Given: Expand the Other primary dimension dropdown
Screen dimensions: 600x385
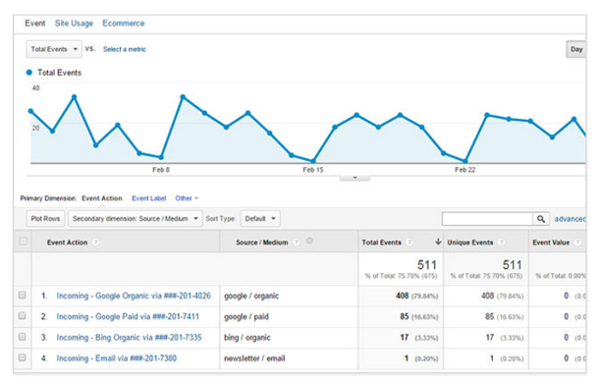Looking at the screenshot, I should point(187,198).
